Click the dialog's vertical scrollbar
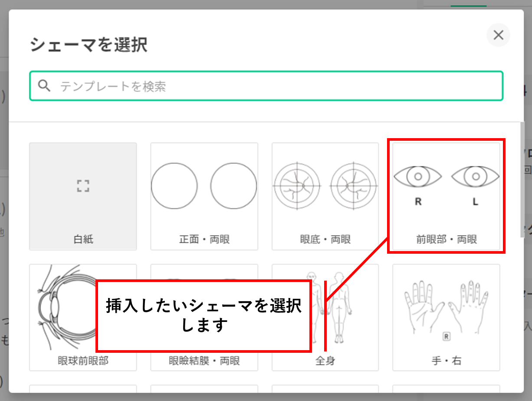This screenshot has height=401, width=532. pos(522,180)
